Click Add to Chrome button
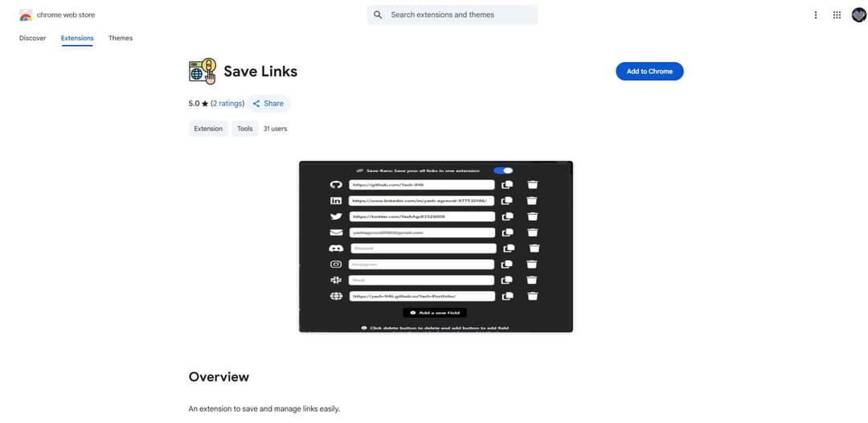The image size is (868, 423). (x=649, y=71)
